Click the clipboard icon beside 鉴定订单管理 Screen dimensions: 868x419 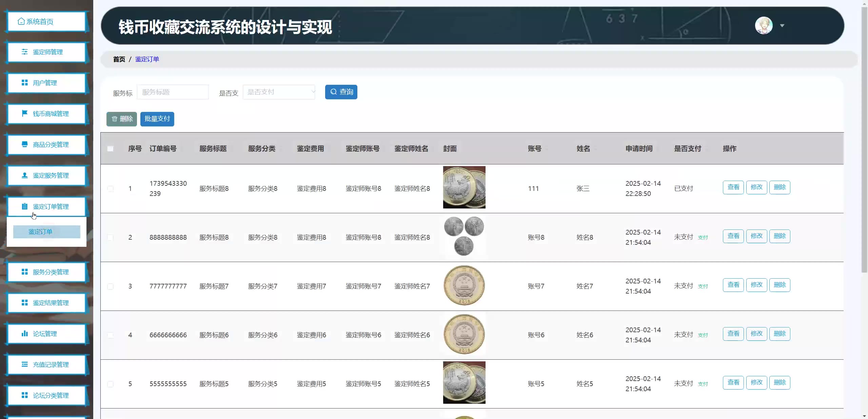(x=25, y=206)
